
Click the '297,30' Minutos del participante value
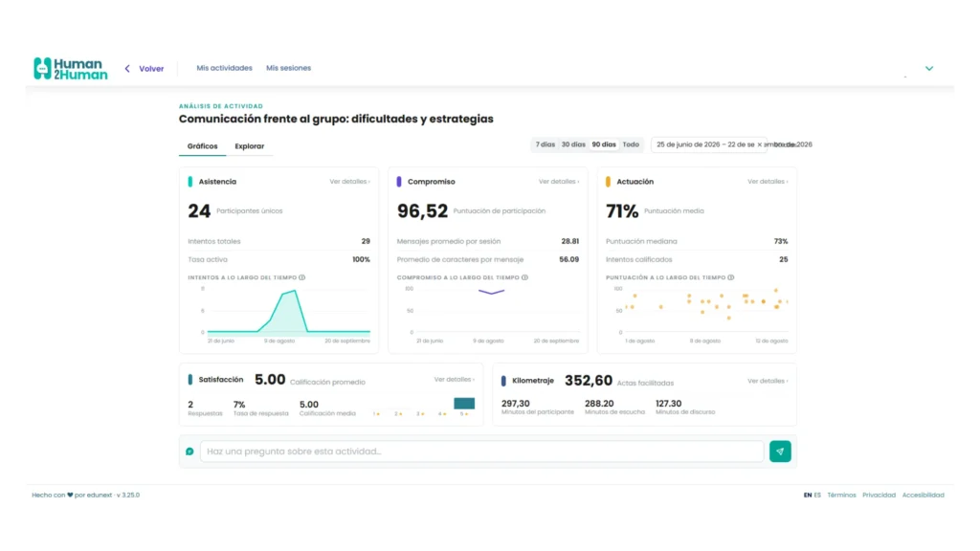click(516, 405)
